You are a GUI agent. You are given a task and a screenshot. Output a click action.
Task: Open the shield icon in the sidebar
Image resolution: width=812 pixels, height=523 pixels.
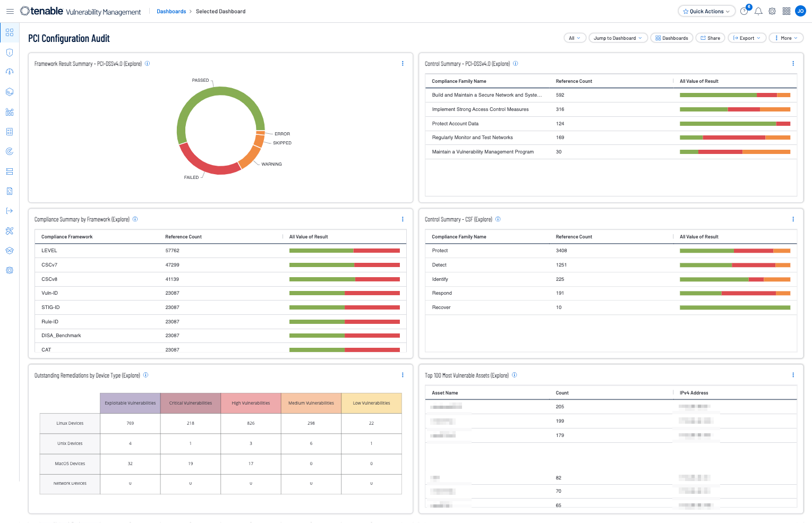10,53
